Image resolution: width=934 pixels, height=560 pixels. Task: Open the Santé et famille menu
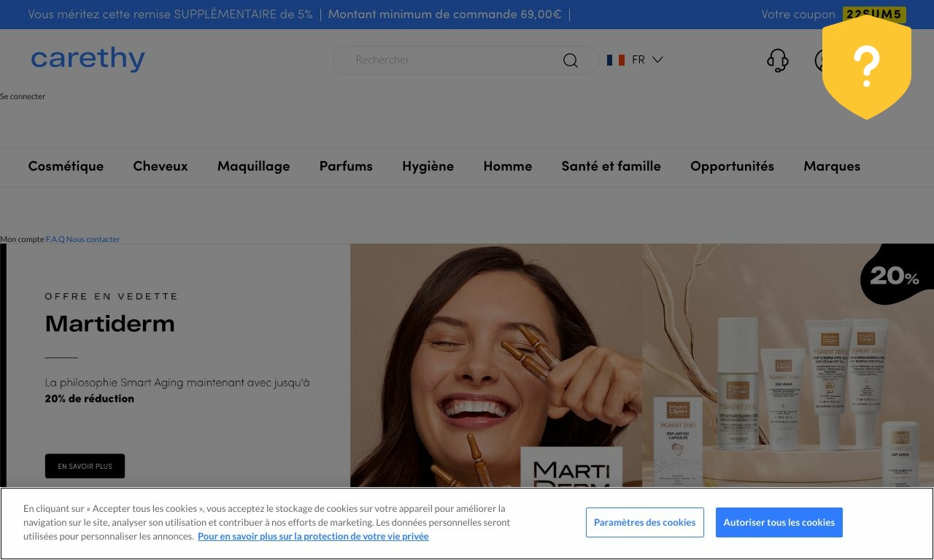point(611,166)
